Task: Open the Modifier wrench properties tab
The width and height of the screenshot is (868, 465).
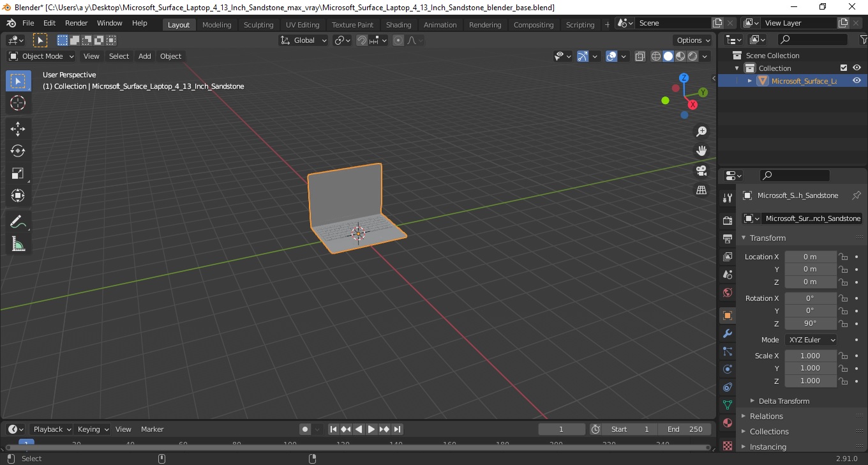Action: tap(727, 333)
